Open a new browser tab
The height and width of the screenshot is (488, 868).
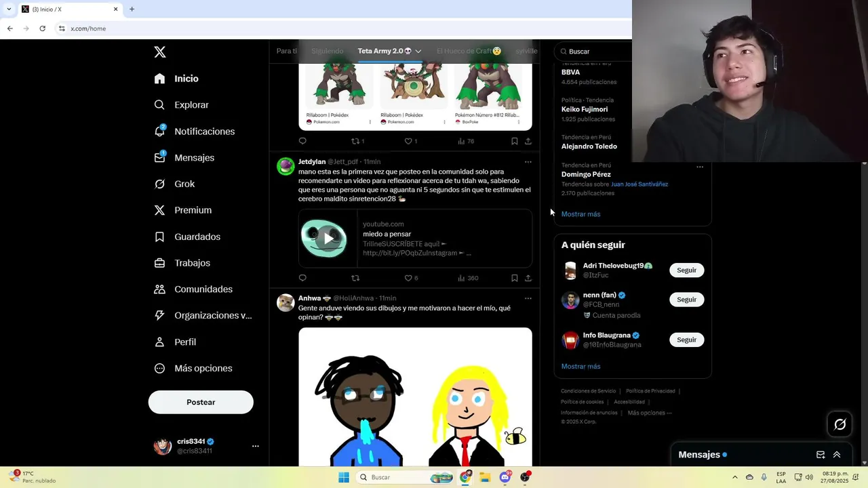point(132,9)
